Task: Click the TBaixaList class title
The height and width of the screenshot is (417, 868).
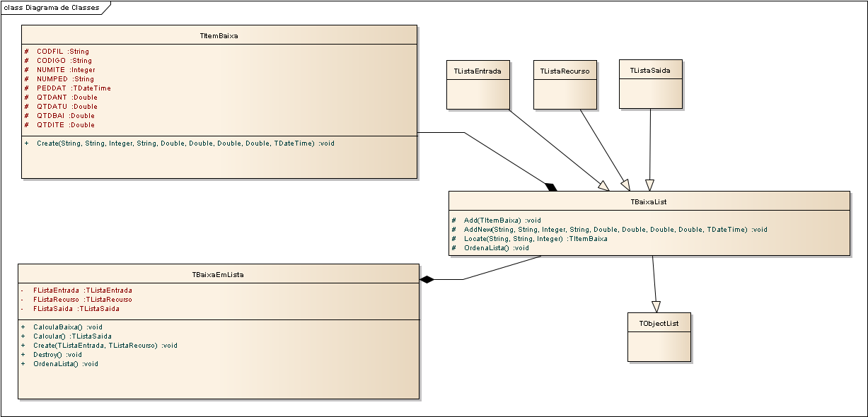Action: (x=649, y=201)
